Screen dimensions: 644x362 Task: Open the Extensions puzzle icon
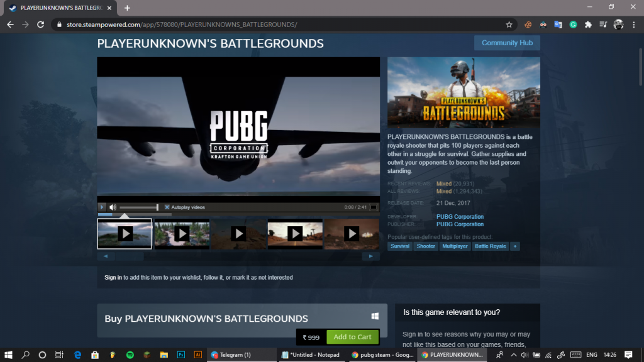(588, 25)
